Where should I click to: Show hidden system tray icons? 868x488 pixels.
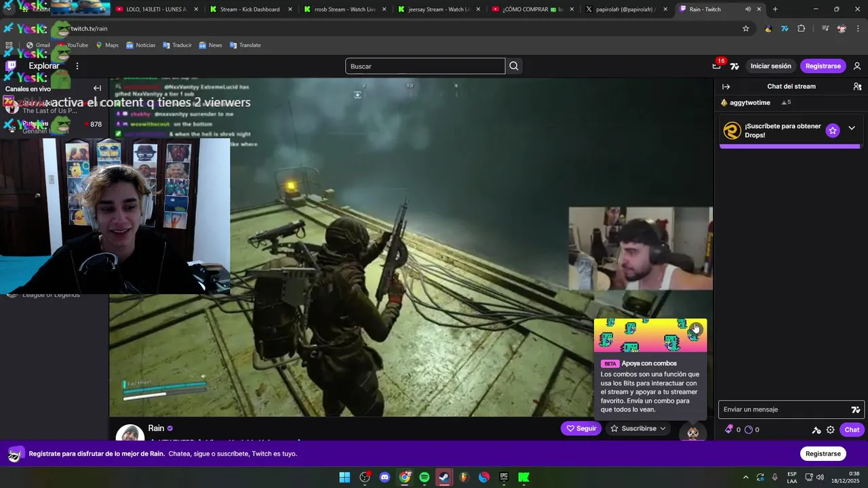click(x=746, y=478)
